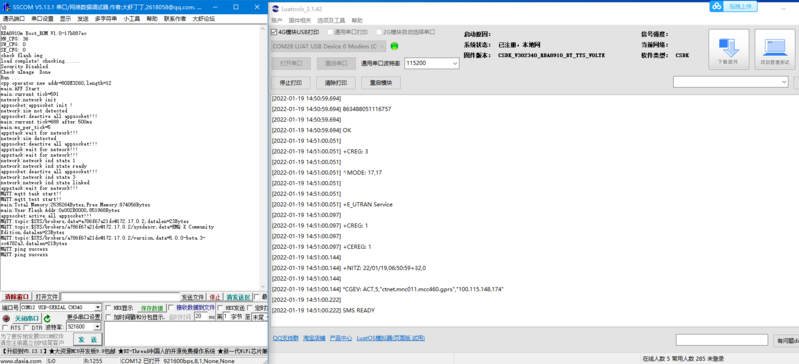Open 帮助 menu in SSCOM
Image resolution: width=799 pixels, height=364 pixels.
[152, 18]
